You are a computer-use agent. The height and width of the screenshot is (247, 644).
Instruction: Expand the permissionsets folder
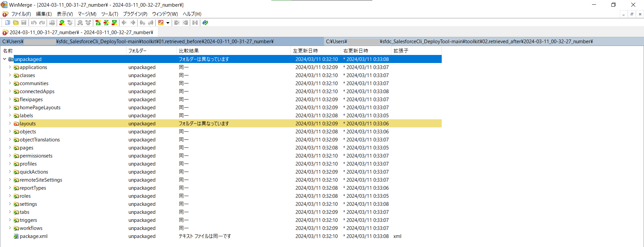point(10,156)
